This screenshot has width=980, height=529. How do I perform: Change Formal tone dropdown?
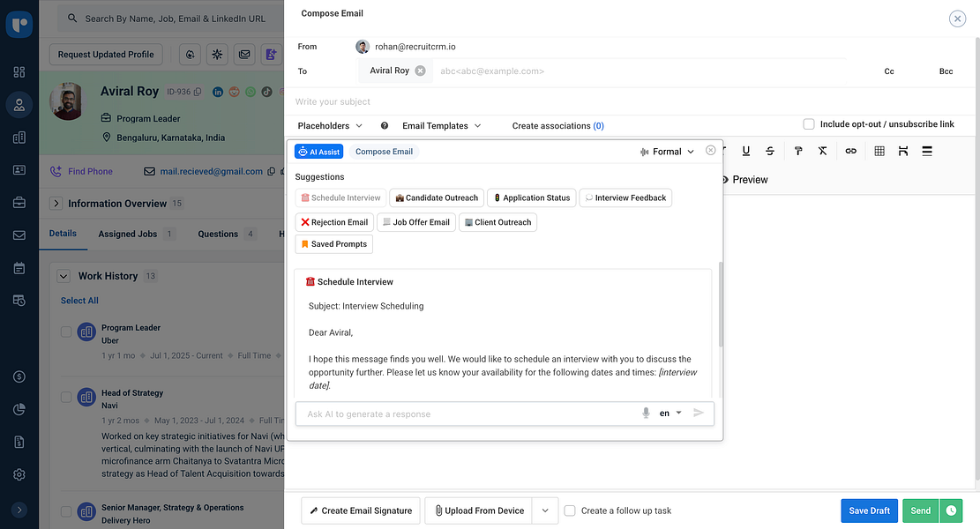(x=667, y=151)
